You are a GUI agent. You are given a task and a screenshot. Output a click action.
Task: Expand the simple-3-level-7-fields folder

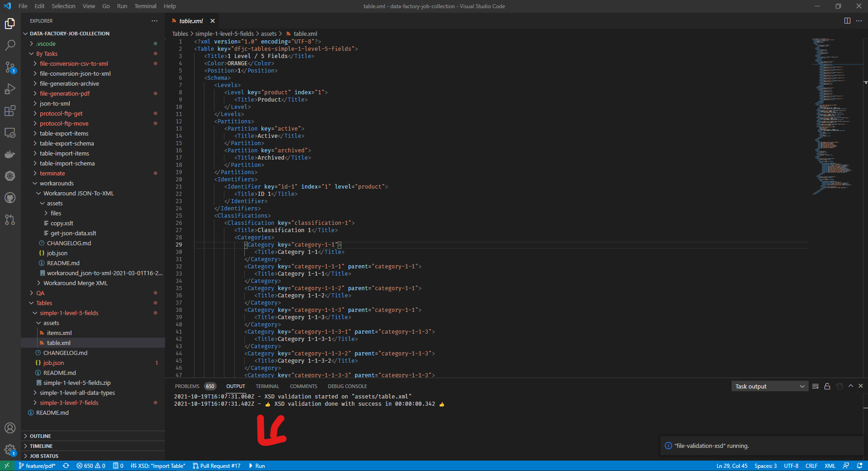[x=68, y=403]
